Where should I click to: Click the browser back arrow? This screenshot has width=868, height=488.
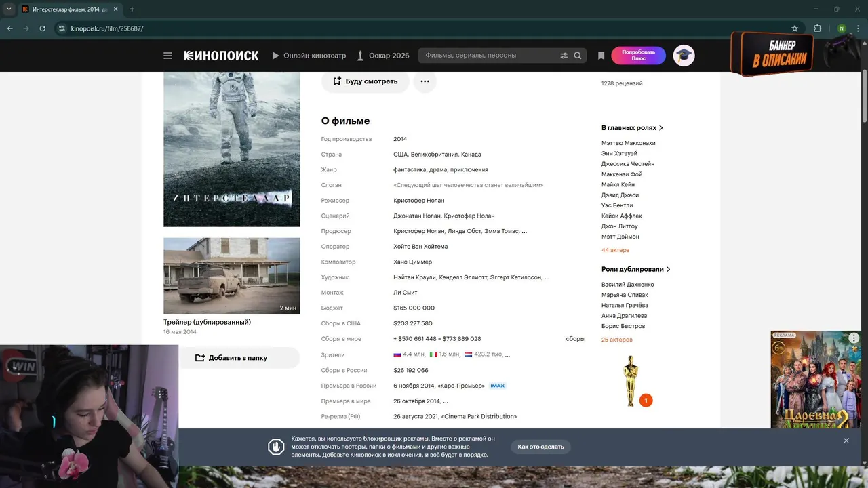pyautogui.click(x=9, y=28)
